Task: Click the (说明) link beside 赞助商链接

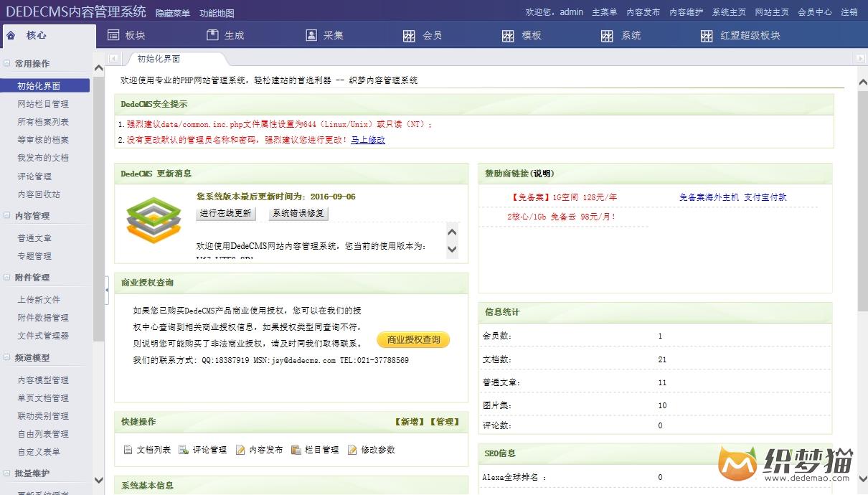Action: pyautogui.click(x=543, y=174)
